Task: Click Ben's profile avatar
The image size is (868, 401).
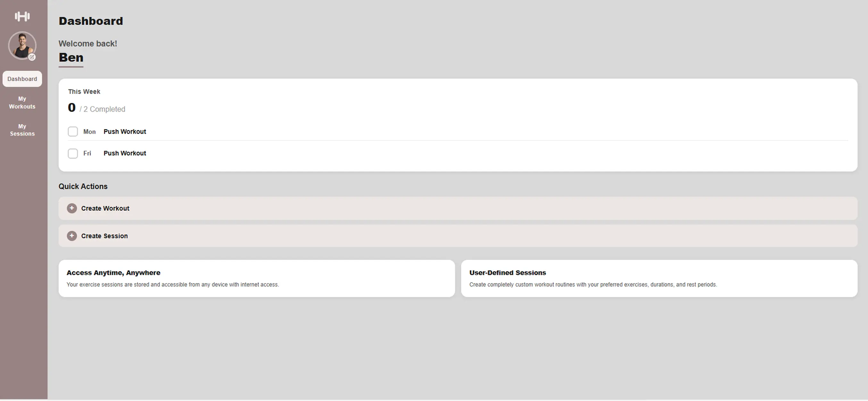Action: 22,46
